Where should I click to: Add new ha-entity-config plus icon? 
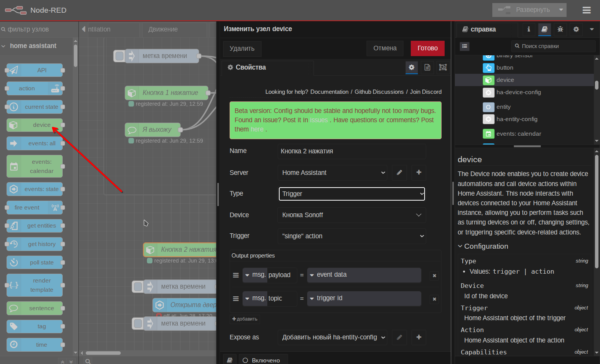(x=419, y=337)
